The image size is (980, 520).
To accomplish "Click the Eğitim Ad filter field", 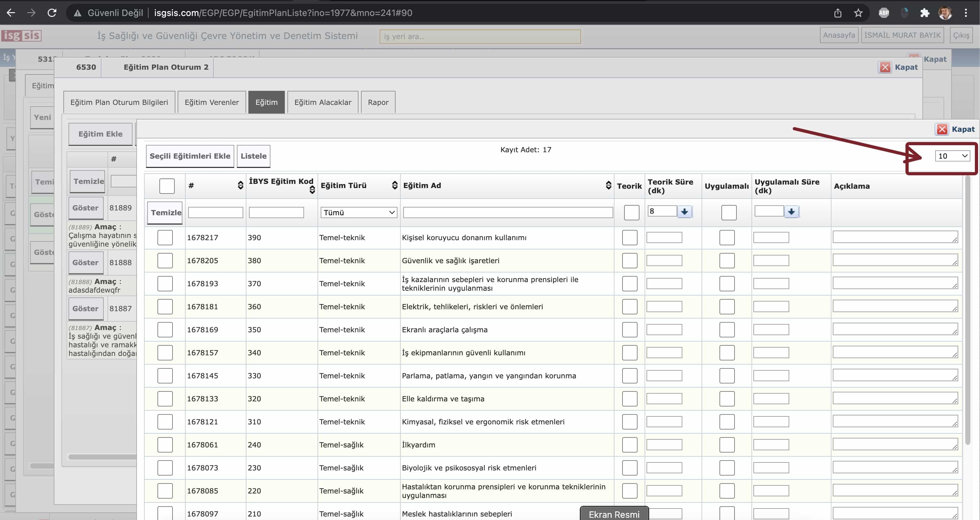I will (x=508, y=212).
